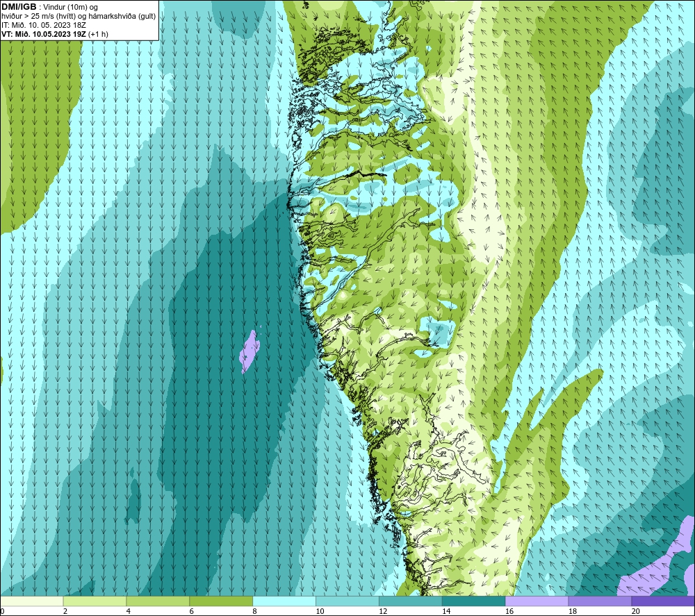
Task: Click the 16–18 m/s light purple swatch
Action: pyautogui.click(x=537, y=601)
